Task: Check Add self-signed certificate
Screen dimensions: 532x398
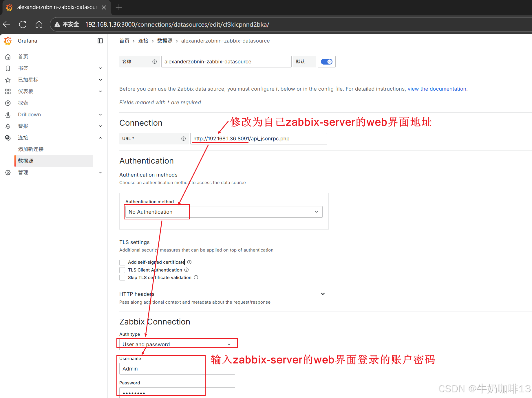Action: (x=123, y=262)
